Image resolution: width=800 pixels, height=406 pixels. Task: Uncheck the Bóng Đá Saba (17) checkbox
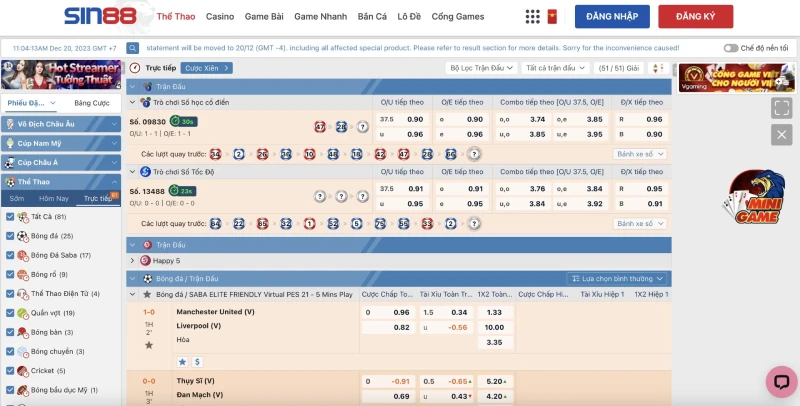pos(10,255)
